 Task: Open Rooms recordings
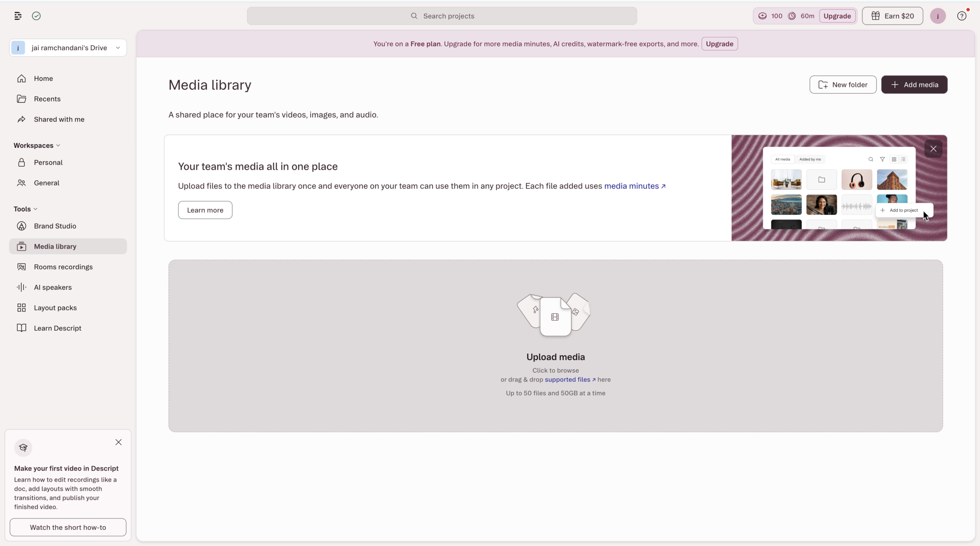[68, 267]
